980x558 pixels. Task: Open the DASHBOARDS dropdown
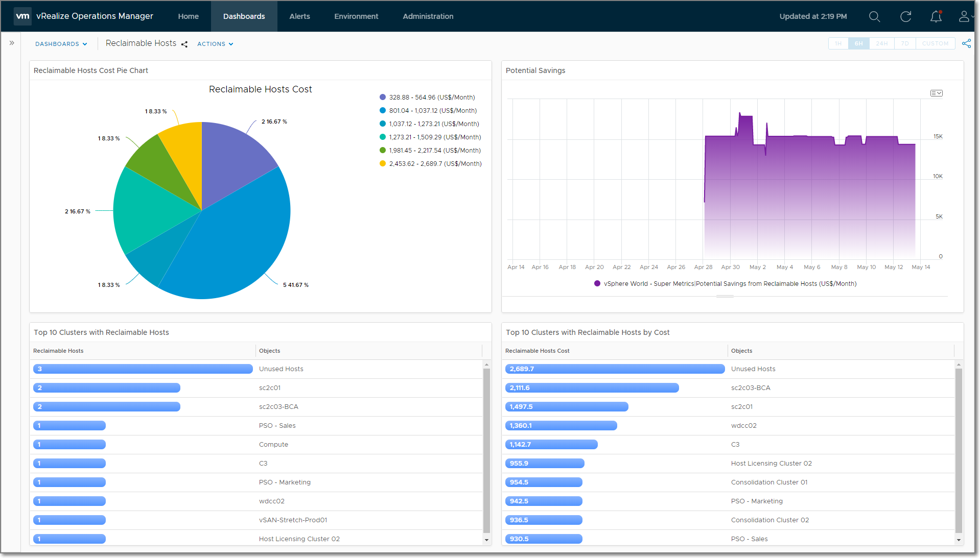61,44
